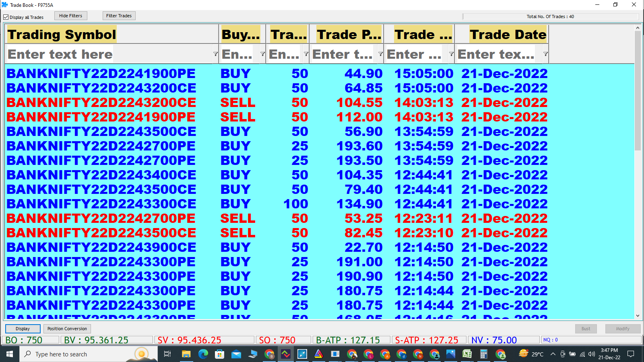The image size is (644, 362).
Task: Open the Photos app on the taskbar
Action: (x=450, y=354)
